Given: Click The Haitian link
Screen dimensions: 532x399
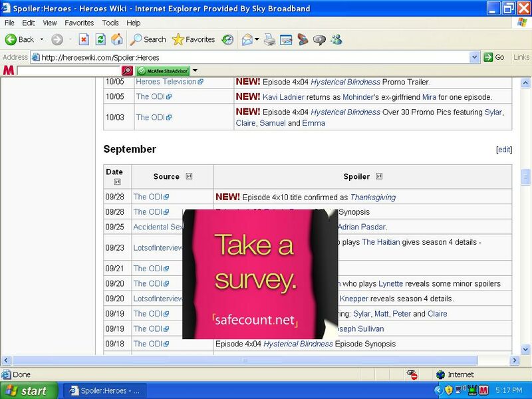Looking at the screenshot, I should pyautogui.click(x=380, y=242).
